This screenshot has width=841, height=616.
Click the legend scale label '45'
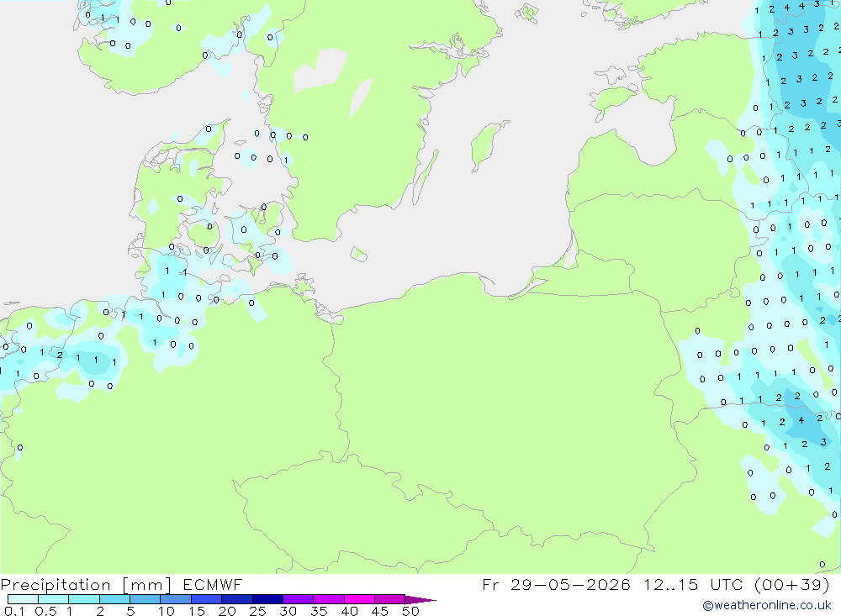click(380, 611)
